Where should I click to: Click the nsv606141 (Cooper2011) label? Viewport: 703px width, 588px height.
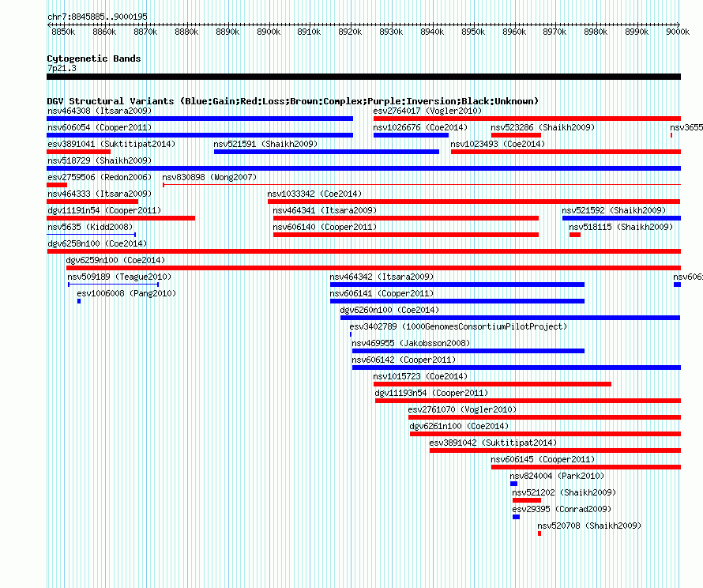(x=382, y=293)
